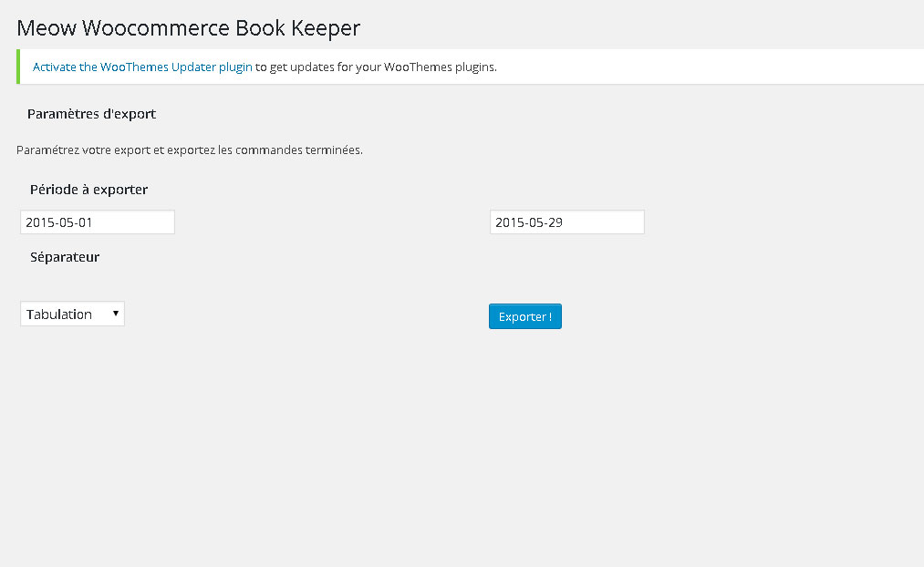Screen dimensions: 924x567
Task: Click the Activate the WooThemes Updater plugin link
Action: pyautogui.click(x=142, y=67)
